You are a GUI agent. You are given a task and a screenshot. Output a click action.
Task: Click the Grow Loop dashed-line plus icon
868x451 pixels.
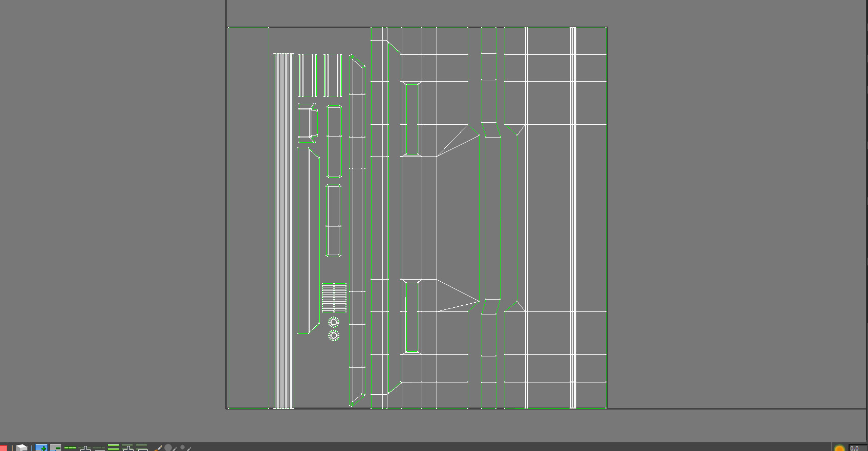pos(85,448)
